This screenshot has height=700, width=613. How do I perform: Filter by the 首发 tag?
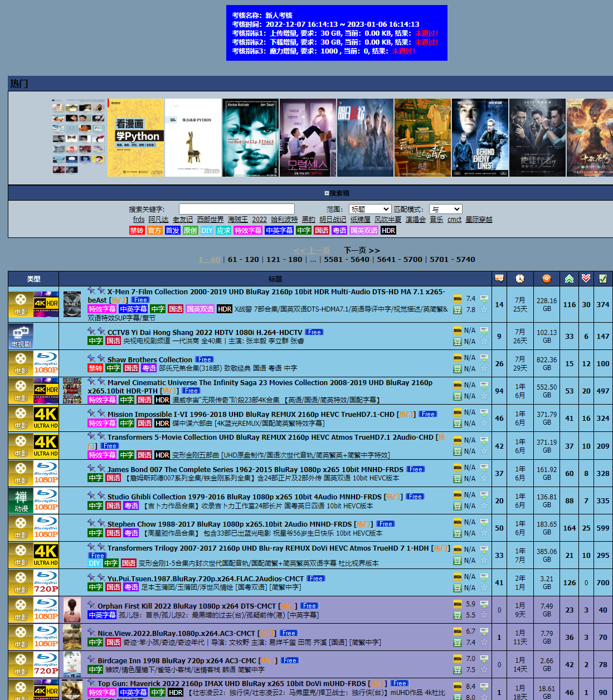point(173,230)
